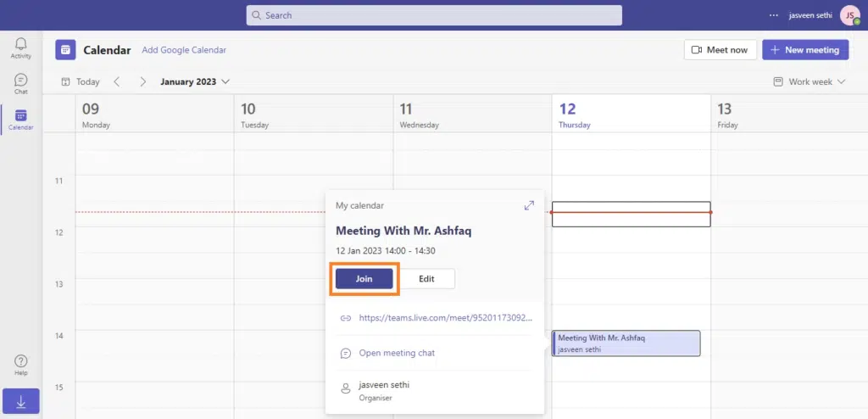
Task: Click the Edit meeting button
Action: tap(426, 279)
